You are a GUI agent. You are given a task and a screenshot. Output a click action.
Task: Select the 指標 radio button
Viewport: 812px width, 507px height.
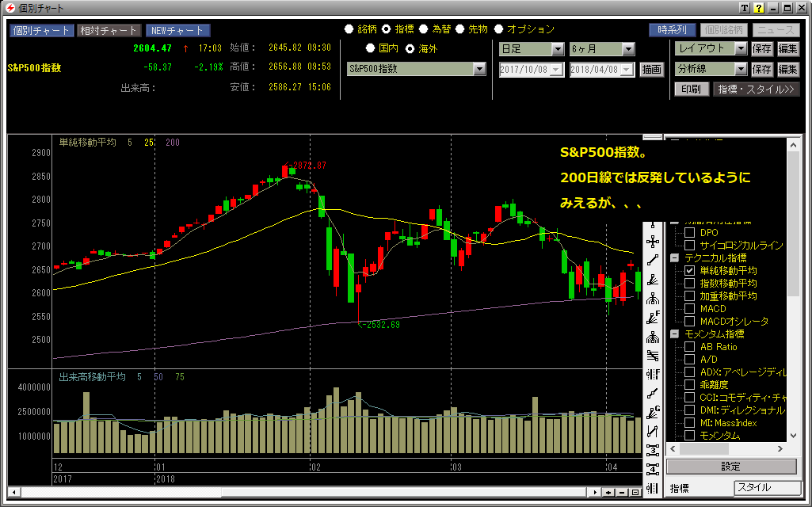coord(387,29)
